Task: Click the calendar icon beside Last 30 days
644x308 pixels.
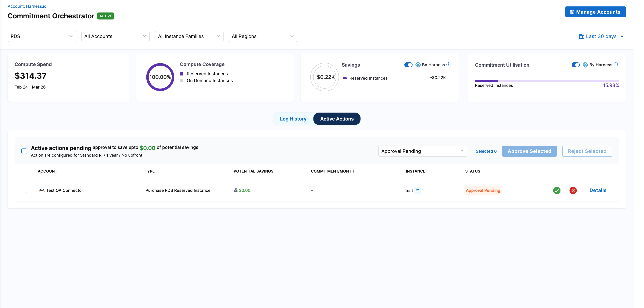Action: pyautogui.click(x=581, y=37)
